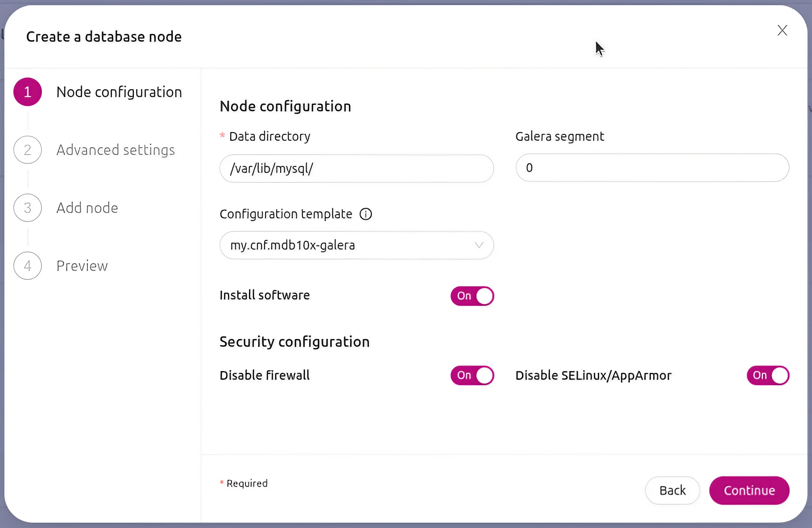Focus the Data directory input field
The height and width of the screenshot is (528, 812).
pyautogui.click(x=356, y=169)
